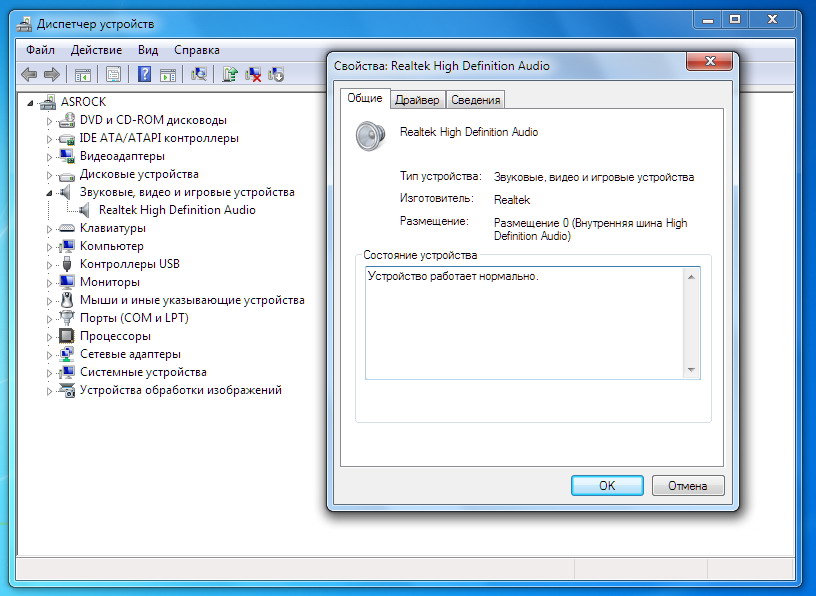Click the device status scrollbar down arrow

[691, 370]
